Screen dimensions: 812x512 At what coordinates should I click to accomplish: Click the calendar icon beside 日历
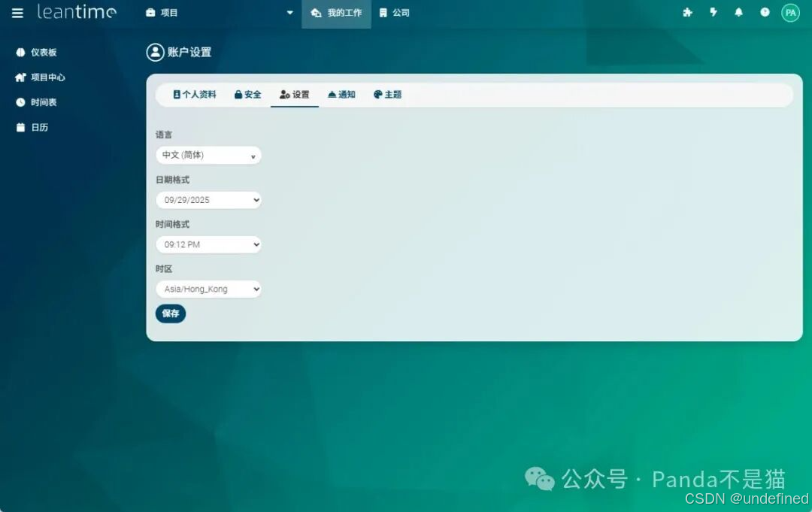20,127
